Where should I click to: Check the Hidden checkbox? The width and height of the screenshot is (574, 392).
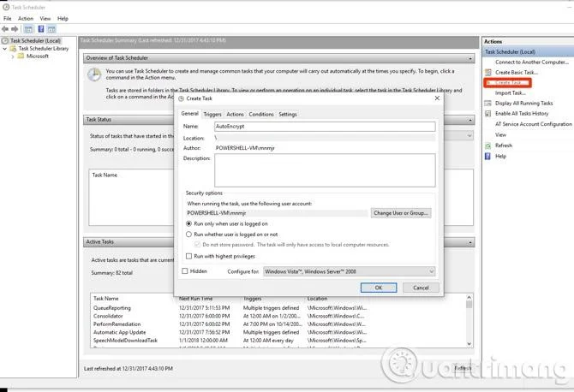(x=185, y=271)
